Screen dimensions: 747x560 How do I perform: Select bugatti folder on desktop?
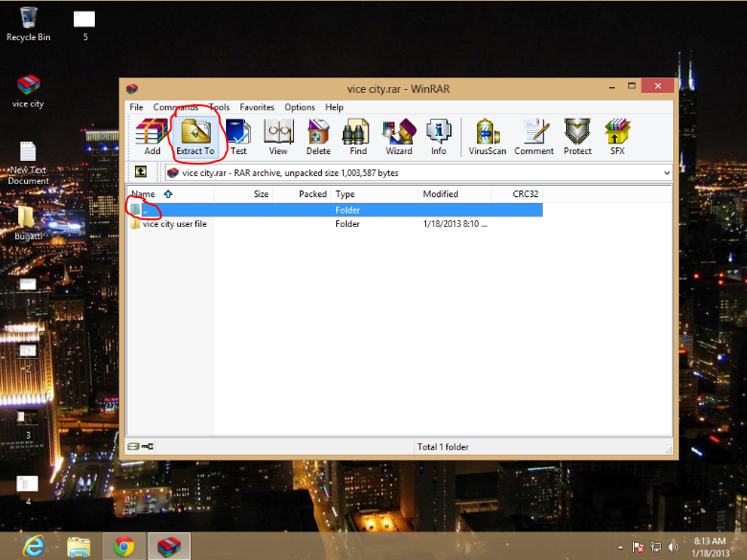28,223
